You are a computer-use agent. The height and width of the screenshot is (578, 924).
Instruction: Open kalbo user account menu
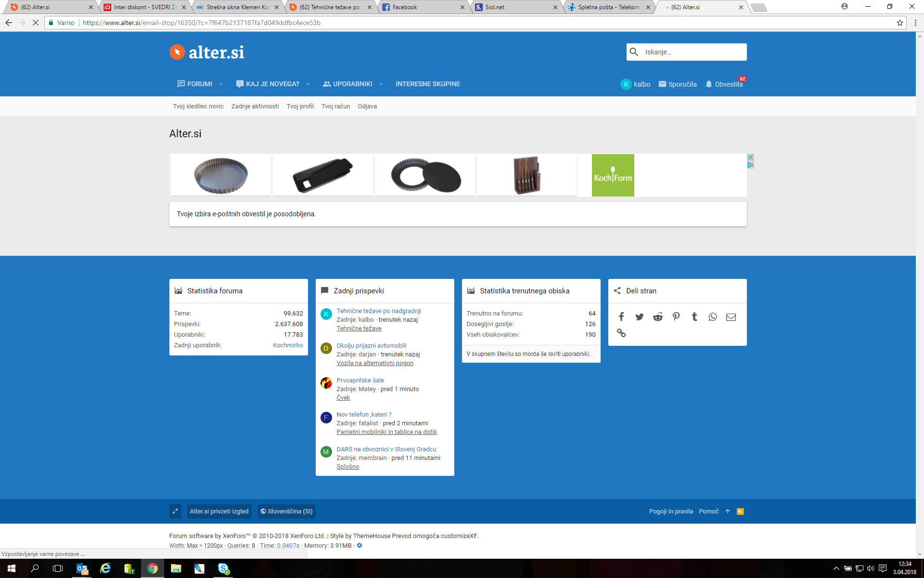pos(635,84)
